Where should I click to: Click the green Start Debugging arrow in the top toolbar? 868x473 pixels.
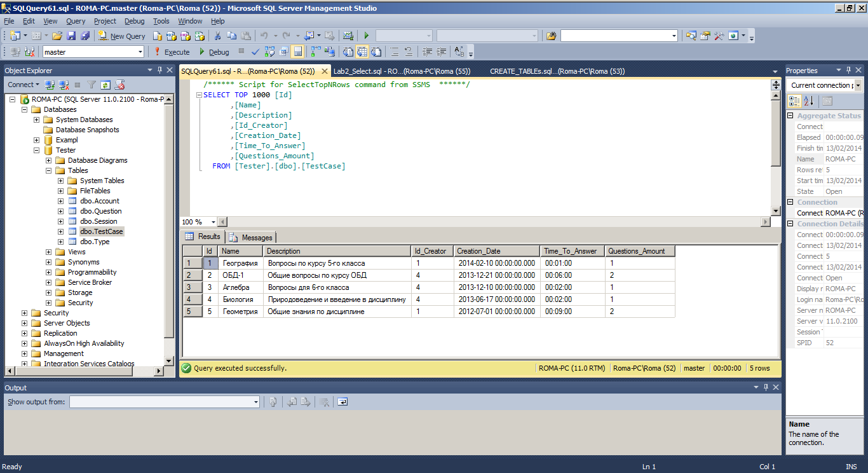point(367,36)
